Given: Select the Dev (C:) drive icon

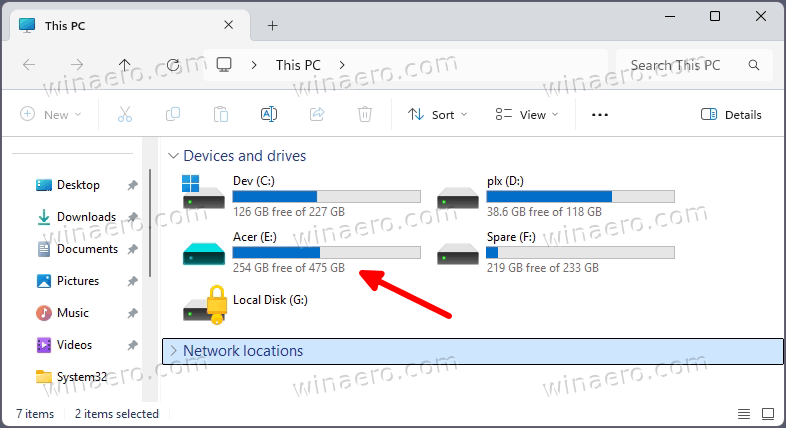Looking at the screenshot, I should (203, 192).
